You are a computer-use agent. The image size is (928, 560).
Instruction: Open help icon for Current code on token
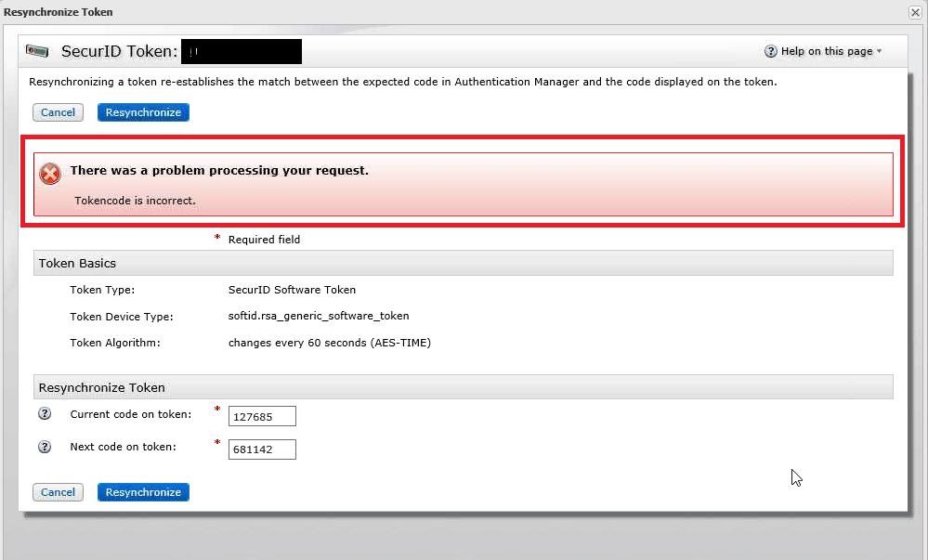point(45,414)
